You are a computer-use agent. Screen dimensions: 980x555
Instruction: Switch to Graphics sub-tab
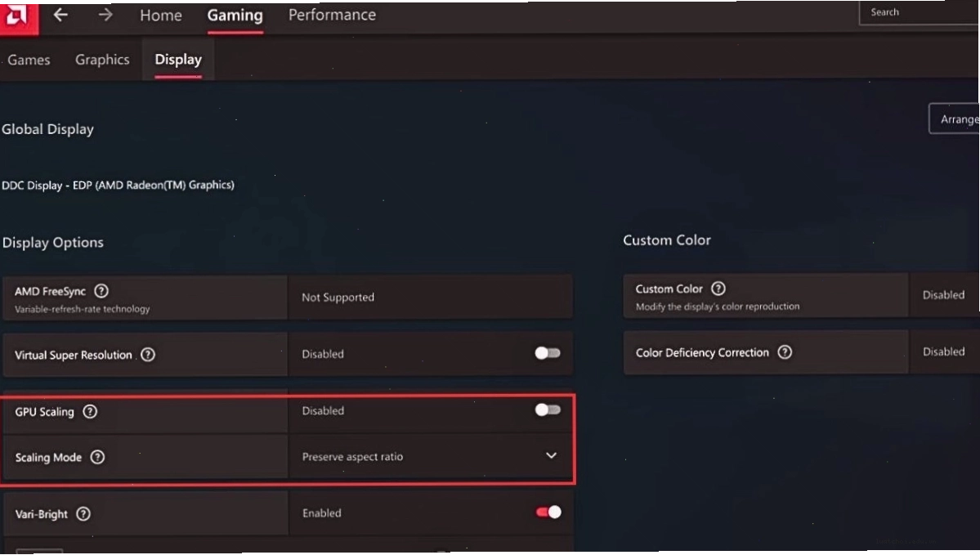(102, 60)
